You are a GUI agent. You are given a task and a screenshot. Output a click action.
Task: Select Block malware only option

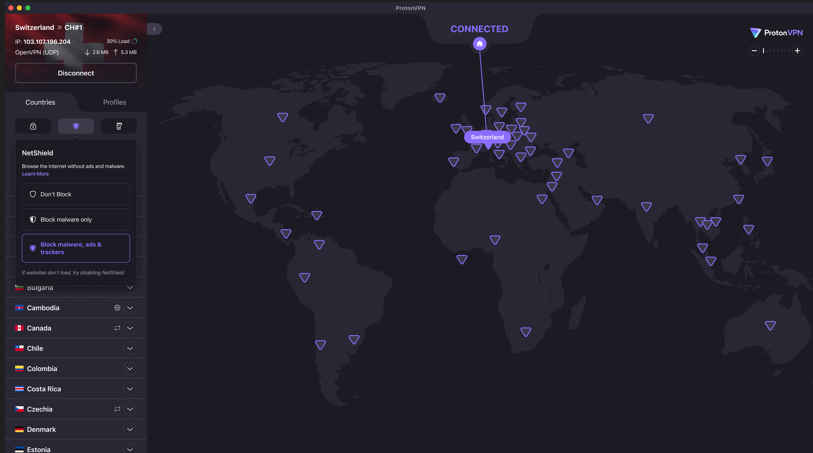(76, 219)
